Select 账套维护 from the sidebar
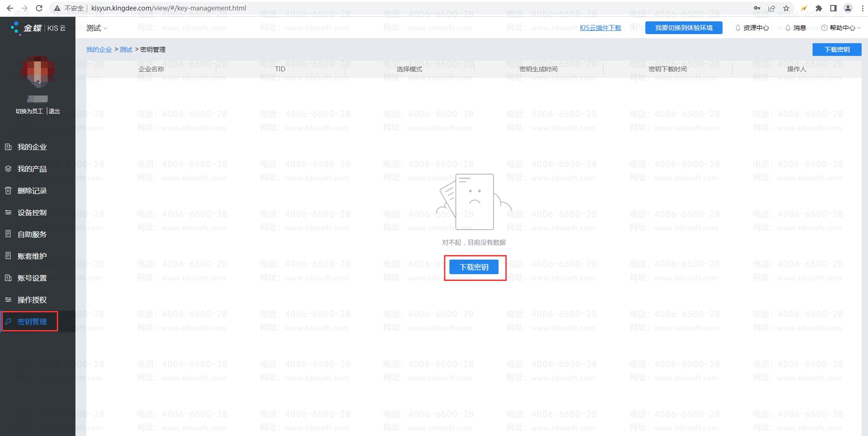868x436 pixels. [32, 256]
